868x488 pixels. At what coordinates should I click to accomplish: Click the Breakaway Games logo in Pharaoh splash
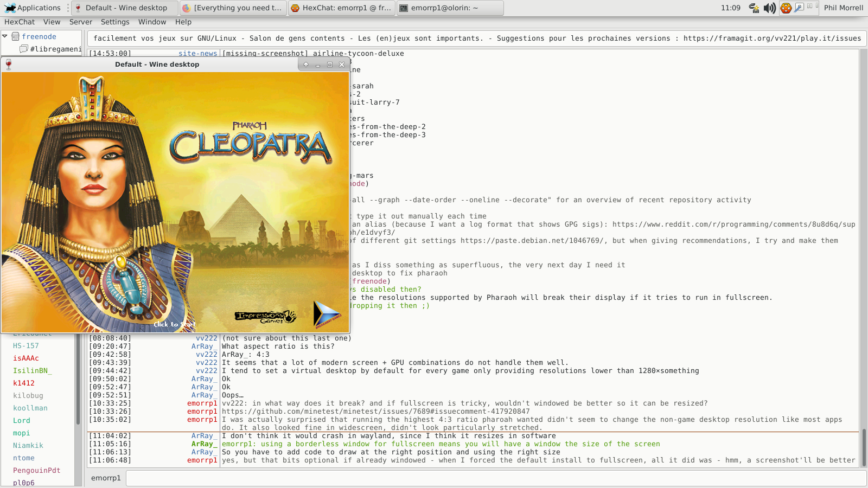click(327, 315)
